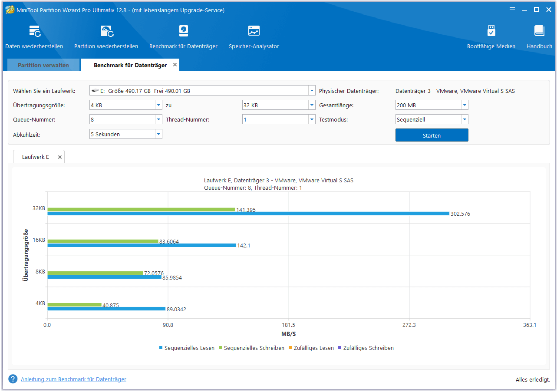
Task: Select the Benchmark für Datenträger tab
Action: click(x=130, y=65)
